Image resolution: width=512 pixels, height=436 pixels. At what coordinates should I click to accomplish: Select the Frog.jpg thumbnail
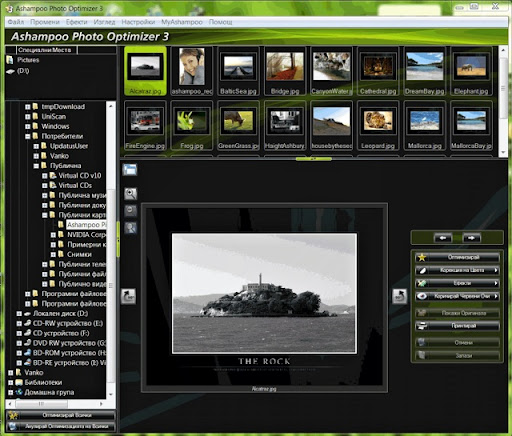(192, 125)
